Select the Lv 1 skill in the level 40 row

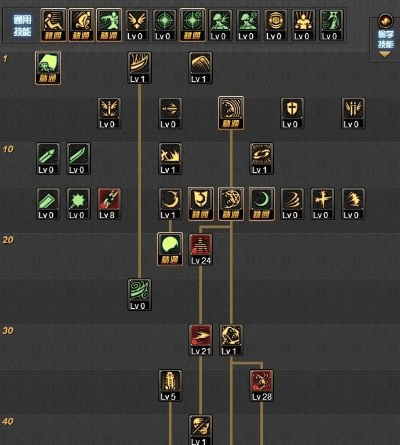point(200,430)
